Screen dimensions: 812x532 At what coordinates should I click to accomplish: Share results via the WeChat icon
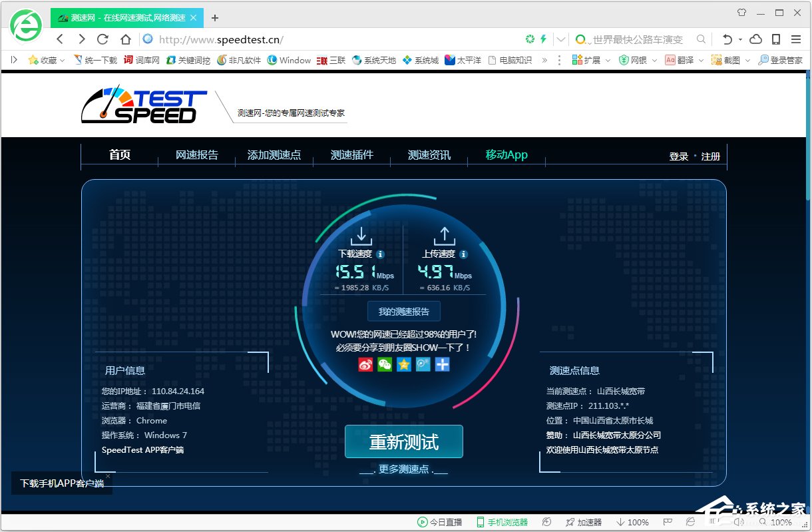[384, 365]
